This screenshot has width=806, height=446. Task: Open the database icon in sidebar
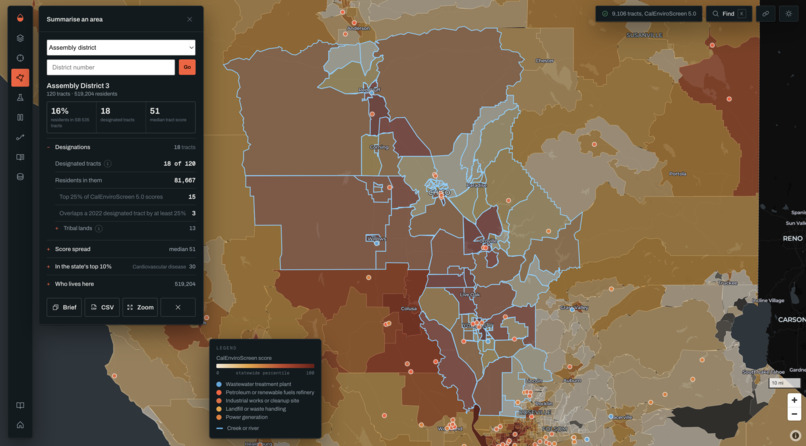[x=20, y=177]
